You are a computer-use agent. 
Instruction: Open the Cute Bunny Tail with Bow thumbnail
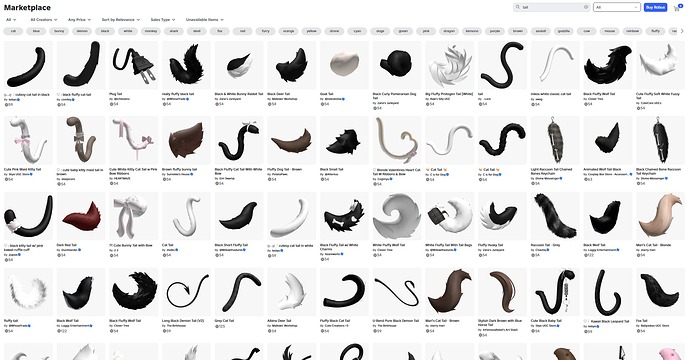click(133, 216)
